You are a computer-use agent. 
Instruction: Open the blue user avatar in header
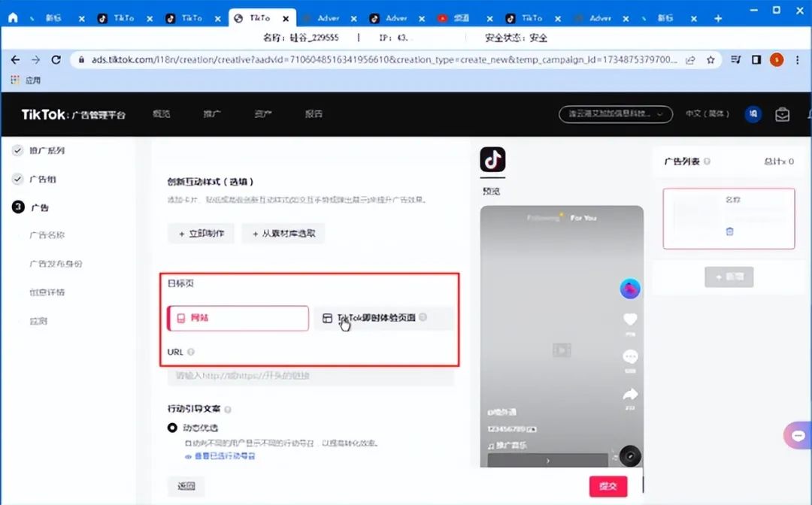tap(753, 113)
